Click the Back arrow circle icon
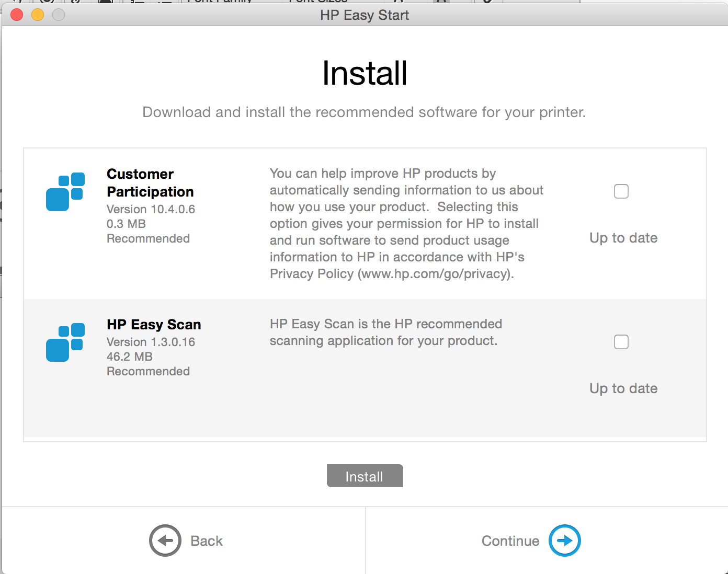The height and width of the screenshot is (574, 728). click(x=165, y=541)
